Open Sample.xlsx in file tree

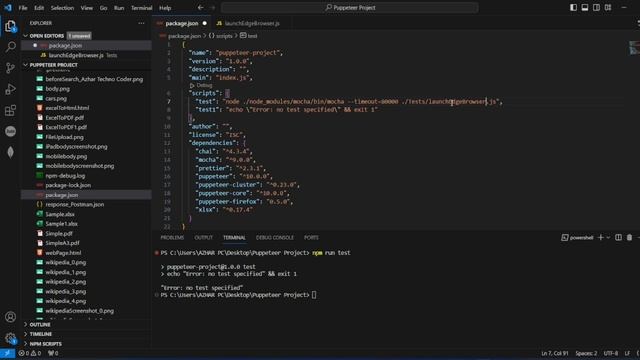tap(60, 214)
